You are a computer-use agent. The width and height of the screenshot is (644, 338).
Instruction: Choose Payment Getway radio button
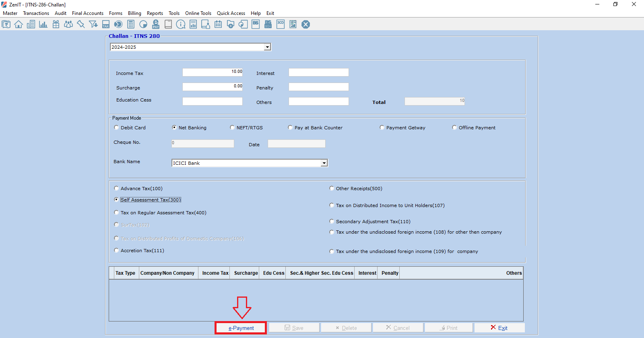(x=382, y=127)
